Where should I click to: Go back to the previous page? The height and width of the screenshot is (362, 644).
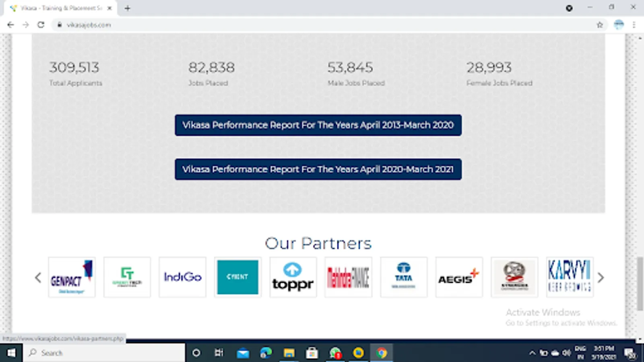(x=10, y=25)
